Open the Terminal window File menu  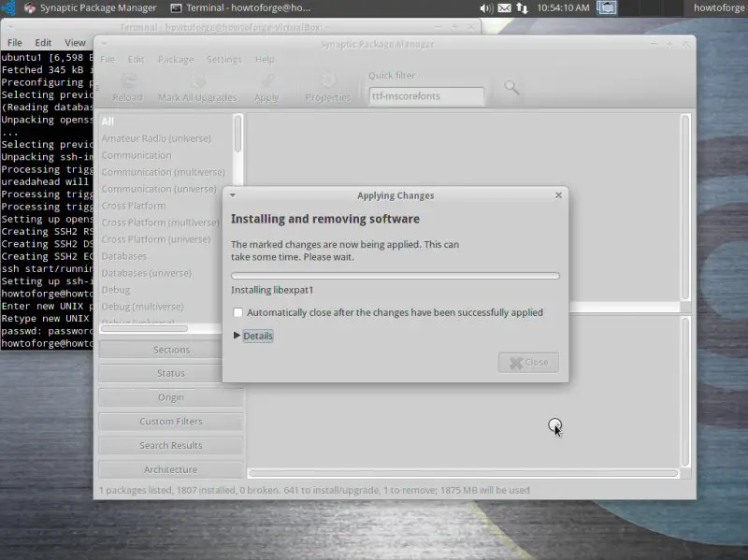[14, 42]
